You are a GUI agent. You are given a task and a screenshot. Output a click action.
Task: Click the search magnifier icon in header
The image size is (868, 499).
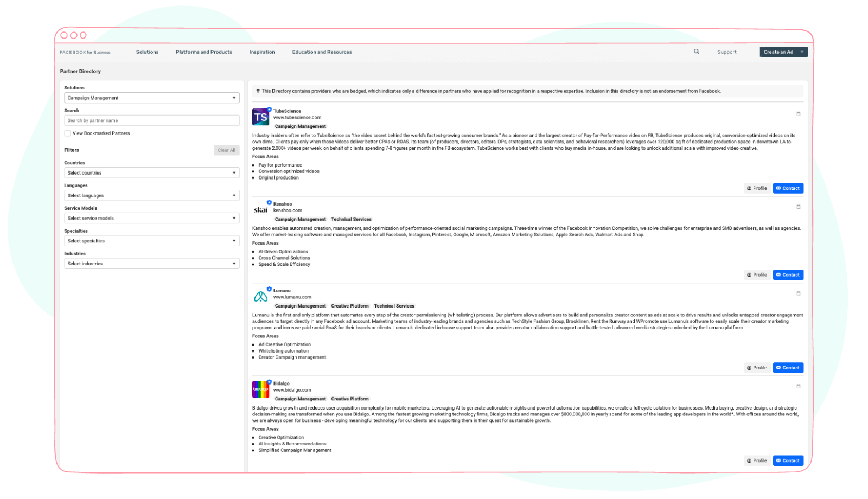pos(697,52)
